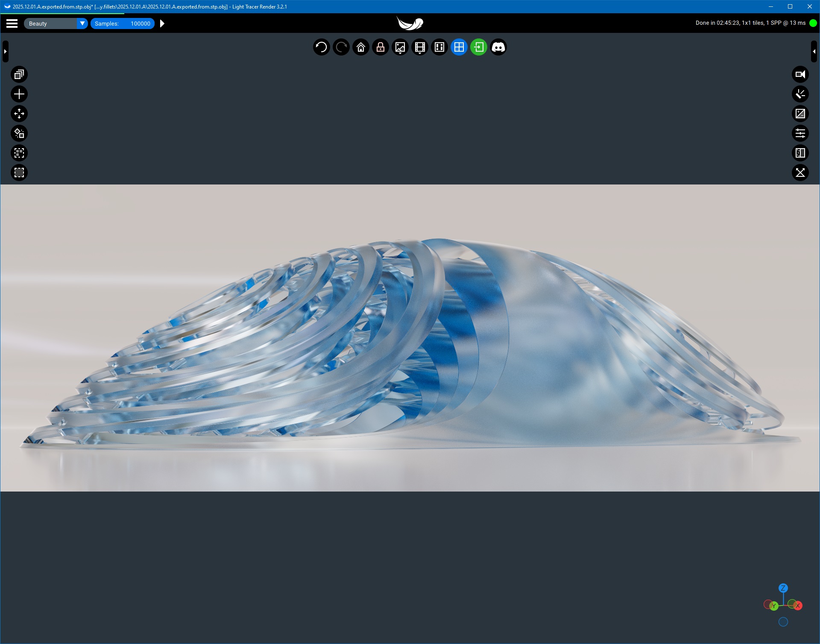Click the green import file icon
Image resolution: width=820 pixels, height=644 pixels.
point(478,47)
